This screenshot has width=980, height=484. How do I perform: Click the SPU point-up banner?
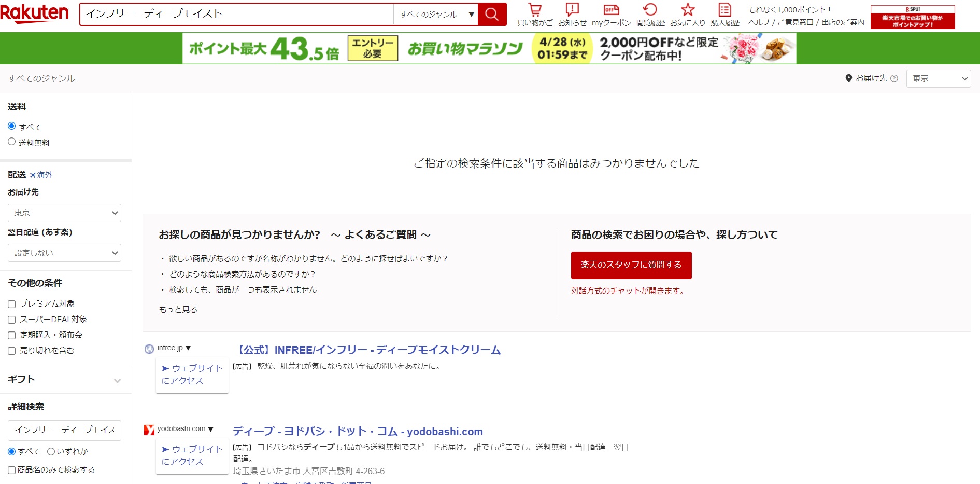(913, 17)
